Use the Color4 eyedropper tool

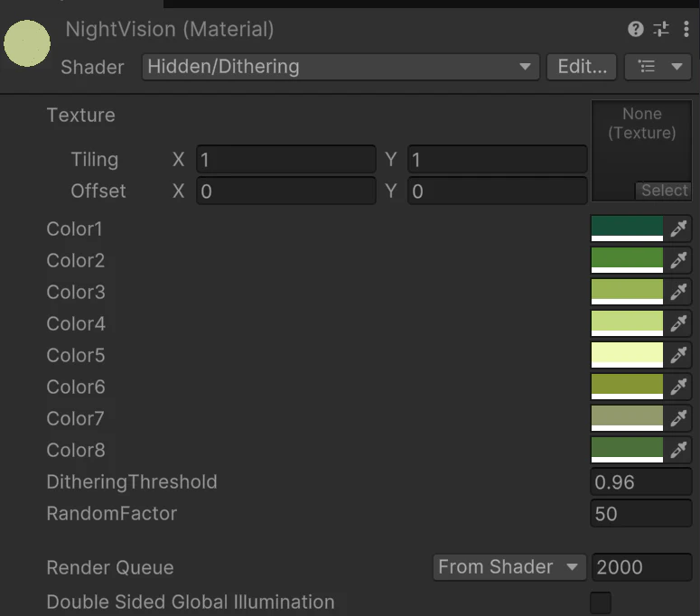coord(677,323)
